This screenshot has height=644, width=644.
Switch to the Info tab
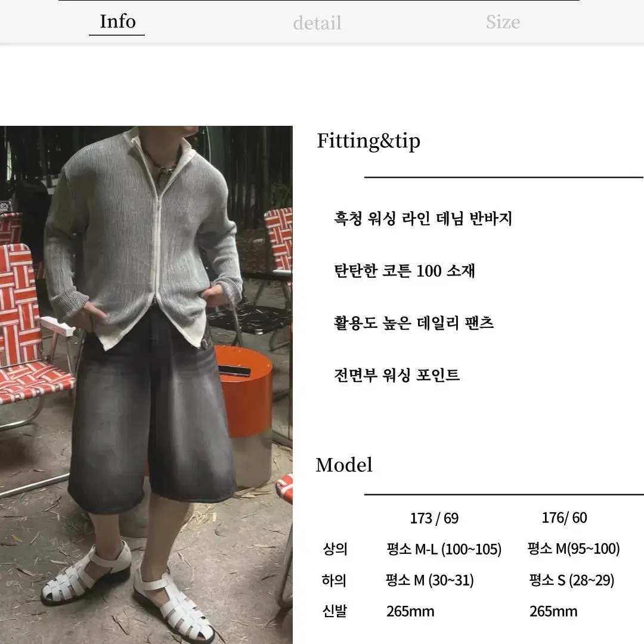click(117, 21)
